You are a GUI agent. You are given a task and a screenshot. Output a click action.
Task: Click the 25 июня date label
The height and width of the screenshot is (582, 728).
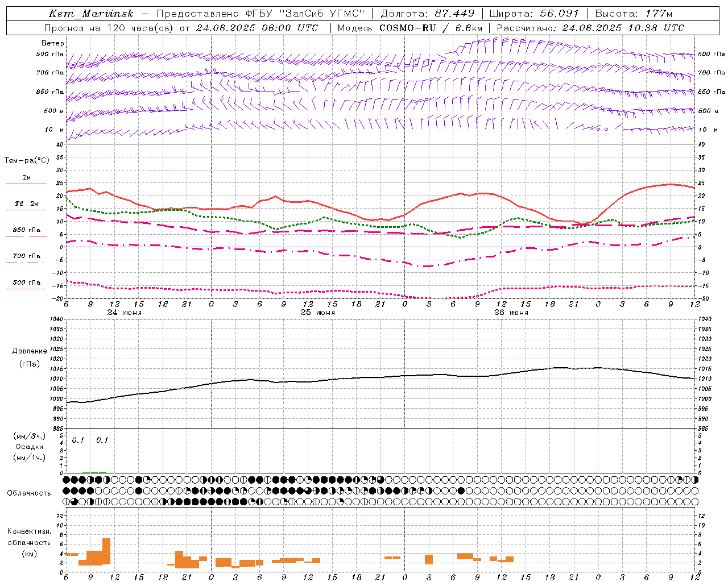(x=318, y=312)
